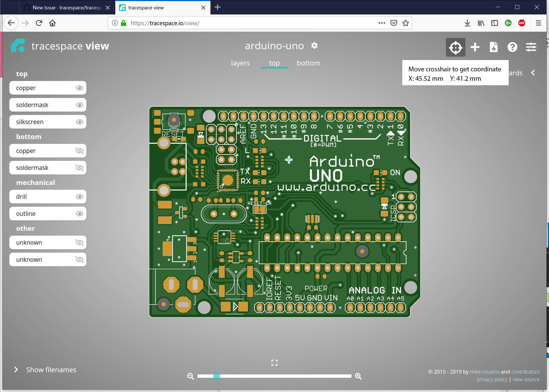Show the bottom soldermask layer
The image size is (549, 392).
79,167
